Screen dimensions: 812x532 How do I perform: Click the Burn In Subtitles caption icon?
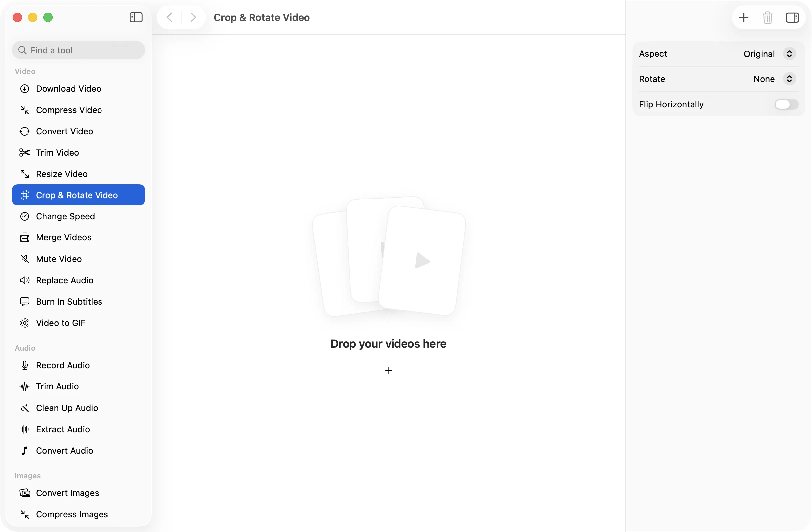(x=25, y=301)
